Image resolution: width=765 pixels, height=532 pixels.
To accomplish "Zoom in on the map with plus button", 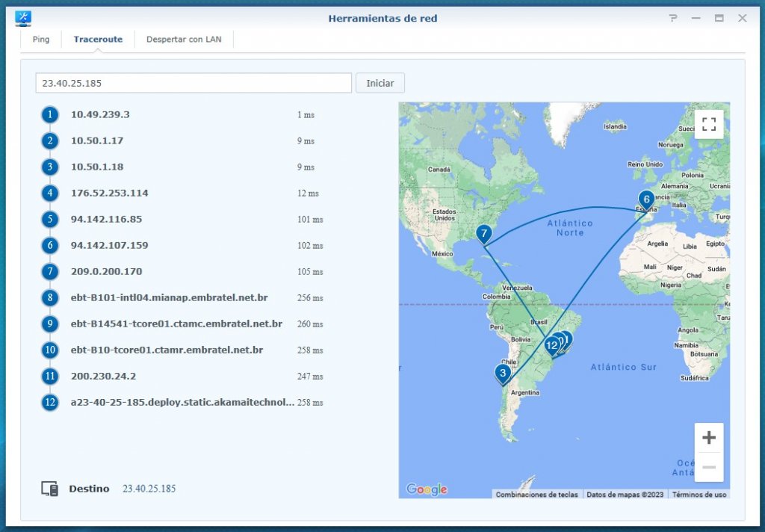I will coord(709,437).
